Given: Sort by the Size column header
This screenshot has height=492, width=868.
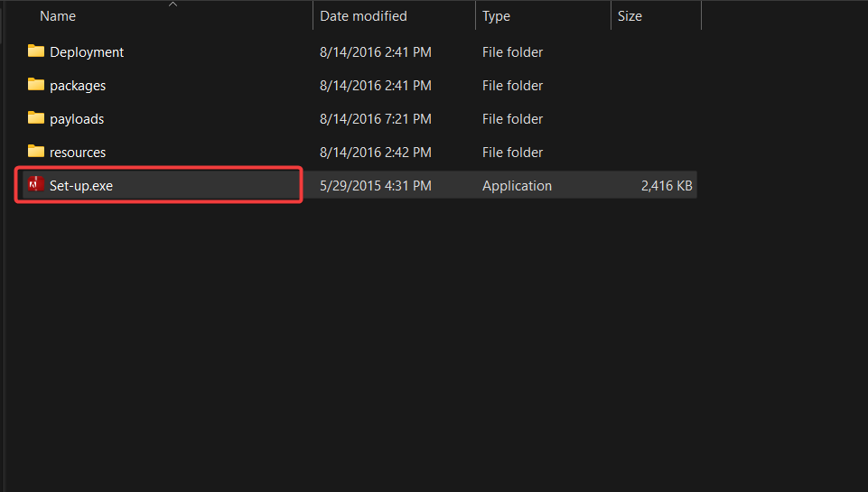Looking at the screenshot, I should pyautogui.click(x=630, y=16).
